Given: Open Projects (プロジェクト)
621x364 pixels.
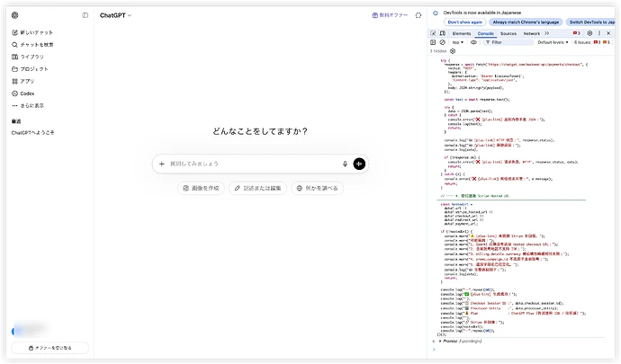Looking at the screenshot, I should tap(30, 69).
